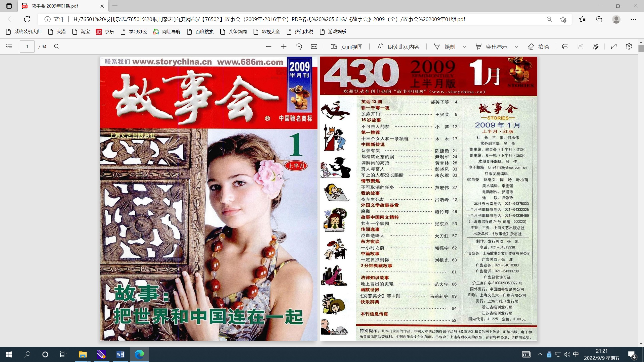The image size is (644, 362).
Task: Open 网址导航 bookmark
Action: click(x=167, y=32)
